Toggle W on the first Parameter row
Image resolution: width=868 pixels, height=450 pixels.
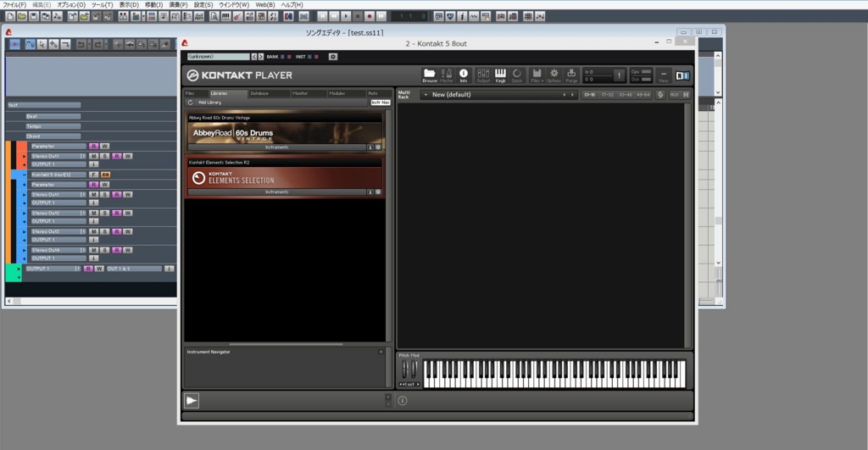(104, 146)
